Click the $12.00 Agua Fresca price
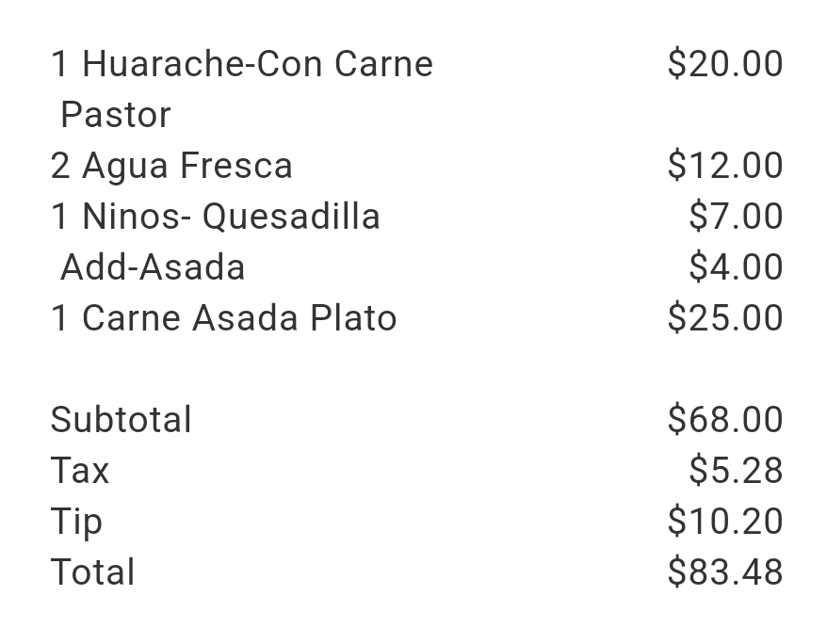 [x=724, y=166]
